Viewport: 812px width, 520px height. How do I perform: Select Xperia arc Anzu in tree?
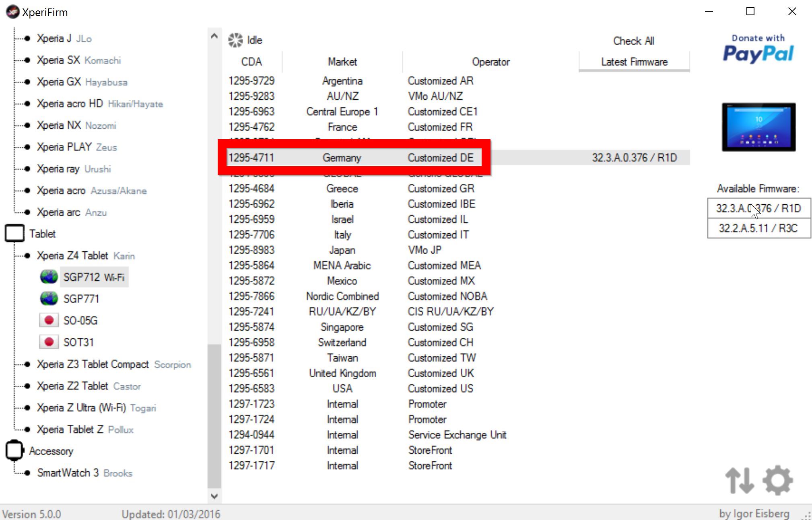point(72,212)
